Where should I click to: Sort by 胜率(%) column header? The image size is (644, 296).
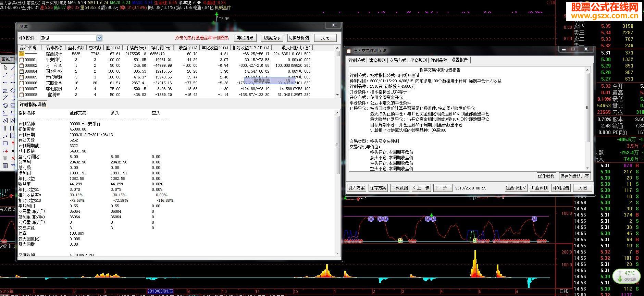pos(113,48)
